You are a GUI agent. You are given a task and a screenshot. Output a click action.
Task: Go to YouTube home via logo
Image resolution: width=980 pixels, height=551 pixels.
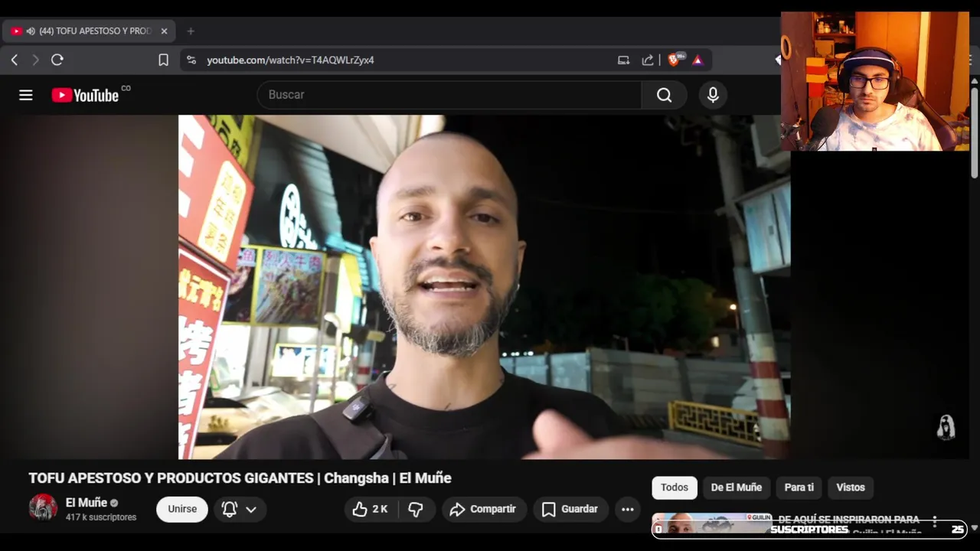pos(85,95)
